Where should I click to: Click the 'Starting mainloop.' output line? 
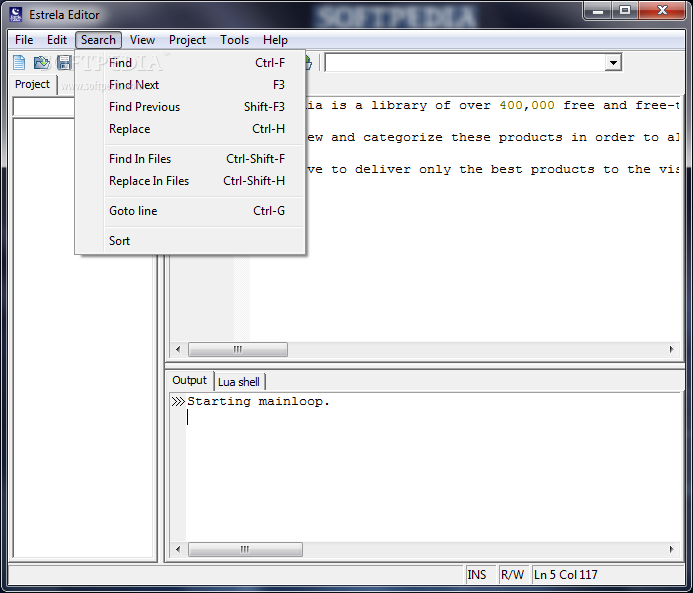coord(259,401)
